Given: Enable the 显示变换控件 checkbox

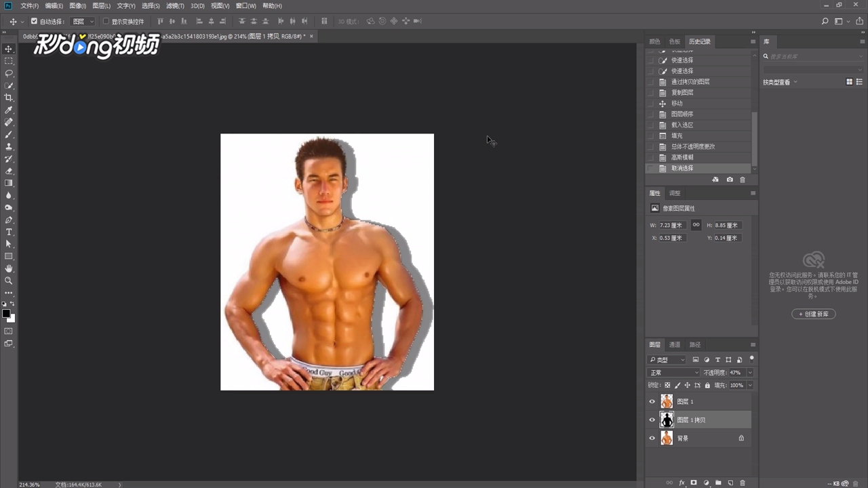Looking at the screenshot, I should click(106, 22).
